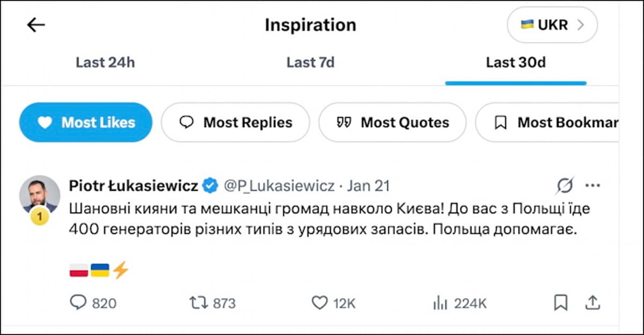Enable the Most Replies filter

click(x=235, y=122)
